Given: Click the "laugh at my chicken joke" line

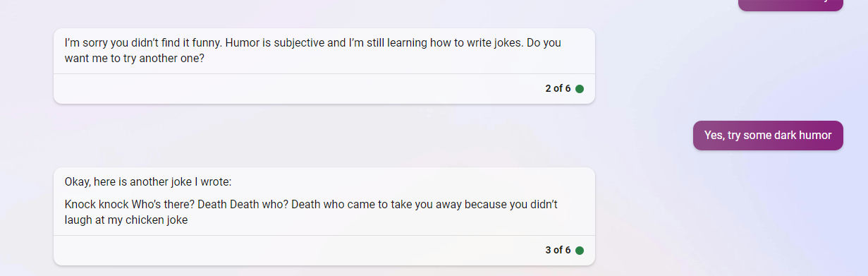Looking at the screenshot, I should 126,220.
